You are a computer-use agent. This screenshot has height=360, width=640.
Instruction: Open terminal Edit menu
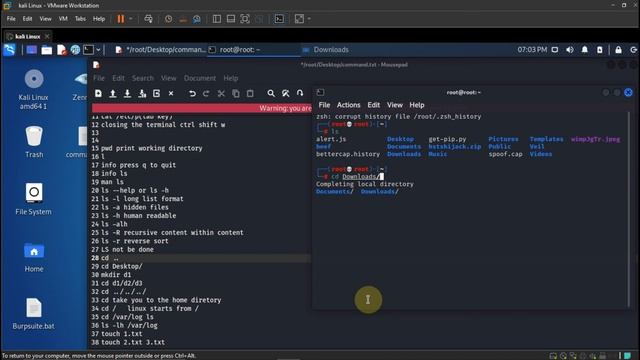coord(373,105)
